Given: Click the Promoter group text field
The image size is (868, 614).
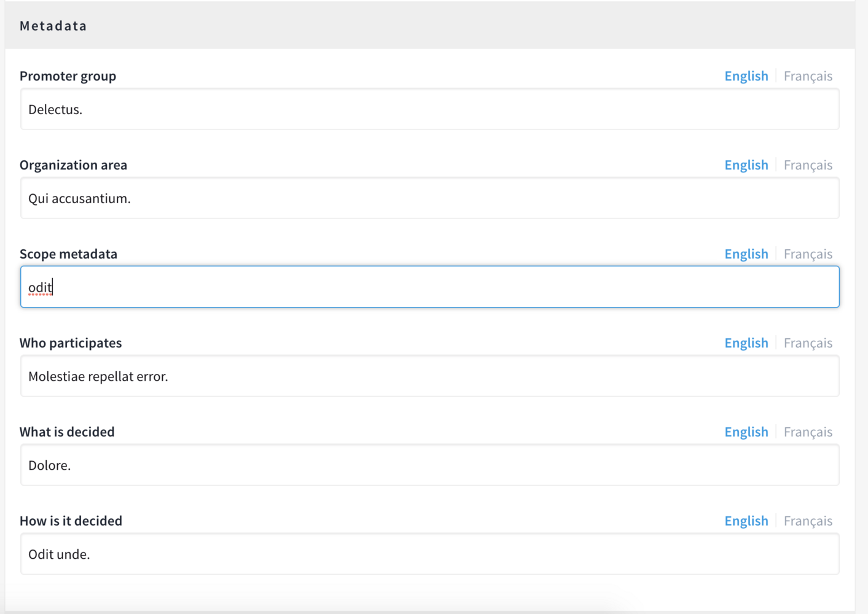Looking at the screenshot, I should 429,109.
